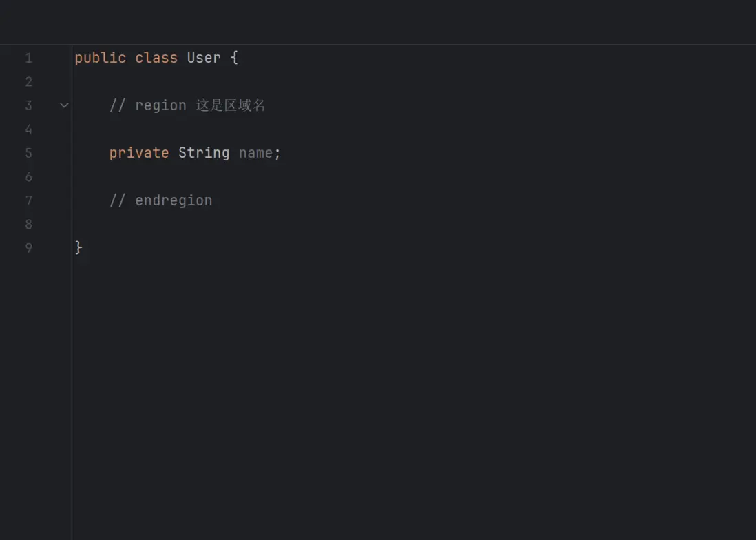Click the Chinese region name text
Image resolution: width=756 pixels, height=540 pixels.
coord(231,105)
